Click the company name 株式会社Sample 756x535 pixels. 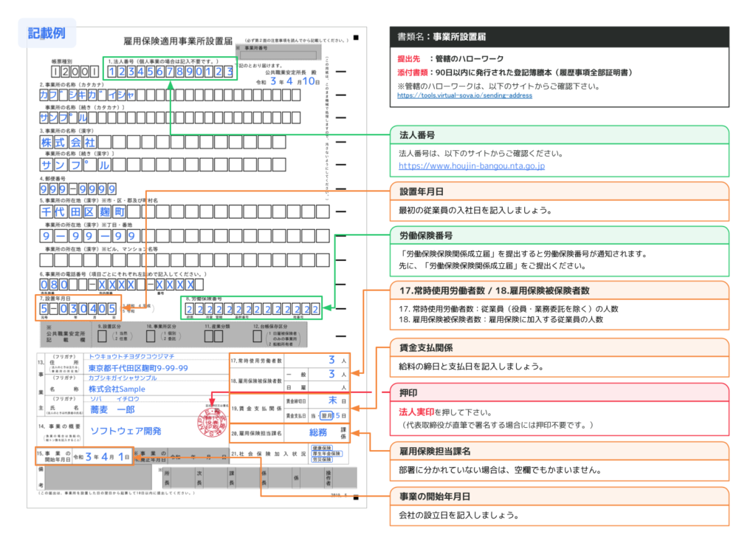[117, 389]
